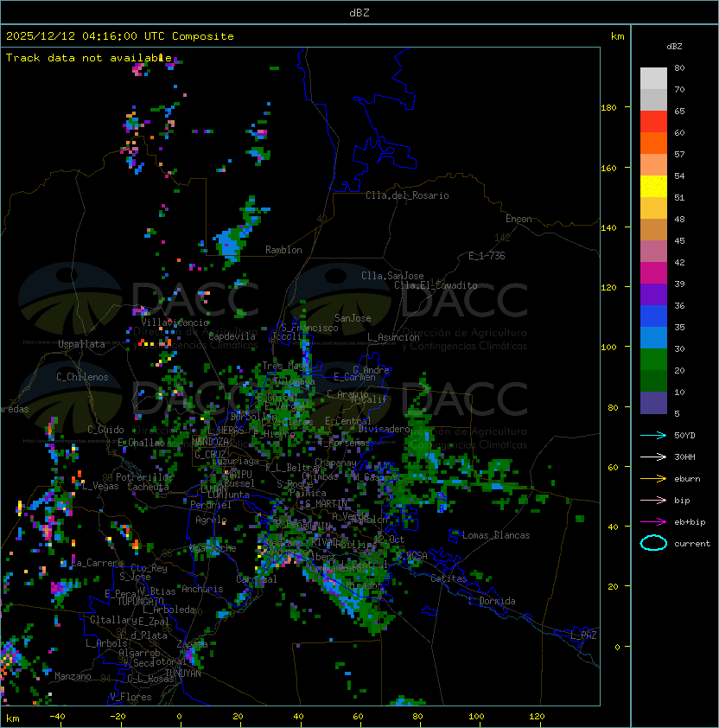
Task: Click the Divisadero place label
Action: coord(384,429)
